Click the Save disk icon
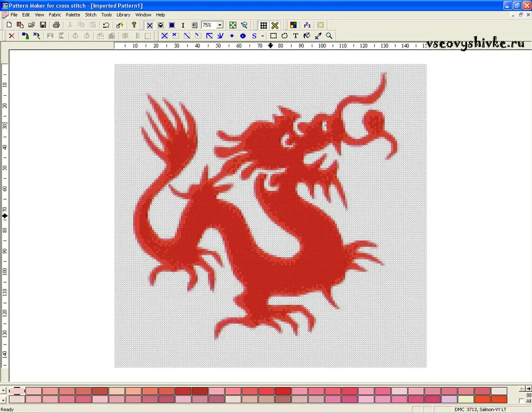Image resolution: width=532 pixels, height=413 pixels. (43, 25)
